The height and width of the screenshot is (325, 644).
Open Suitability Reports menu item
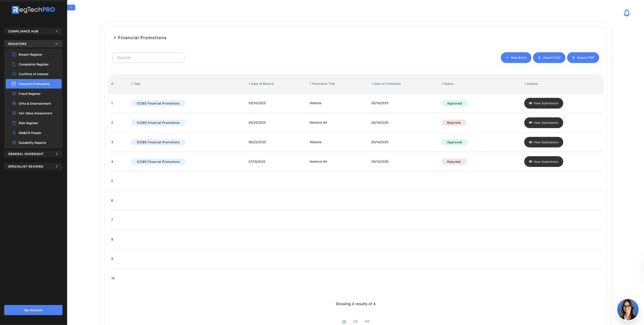click(x=32, y=143)
